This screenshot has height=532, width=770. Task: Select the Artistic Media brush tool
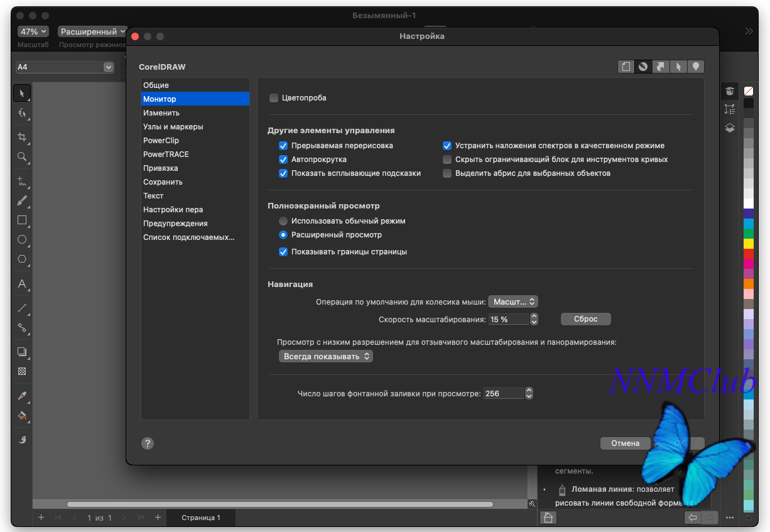click(x=22, y=201)
